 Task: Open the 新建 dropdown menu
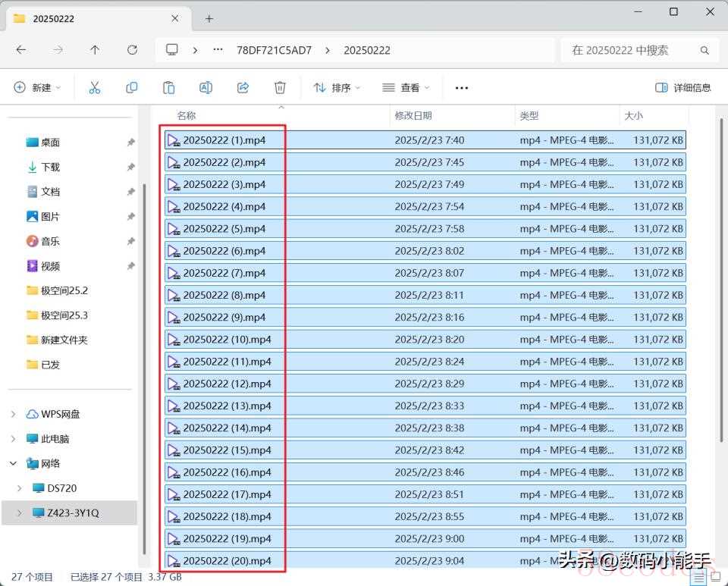[38, 88]
